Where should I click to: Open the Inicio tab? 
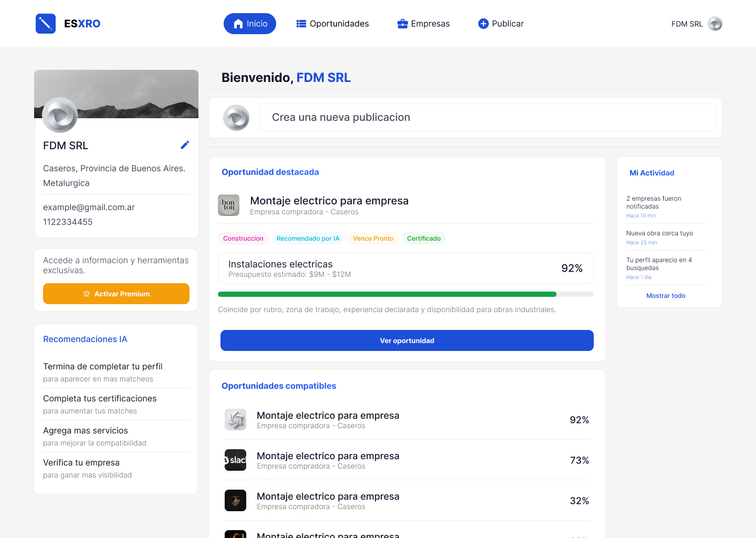pyautogui.click(x=250, y=24)
